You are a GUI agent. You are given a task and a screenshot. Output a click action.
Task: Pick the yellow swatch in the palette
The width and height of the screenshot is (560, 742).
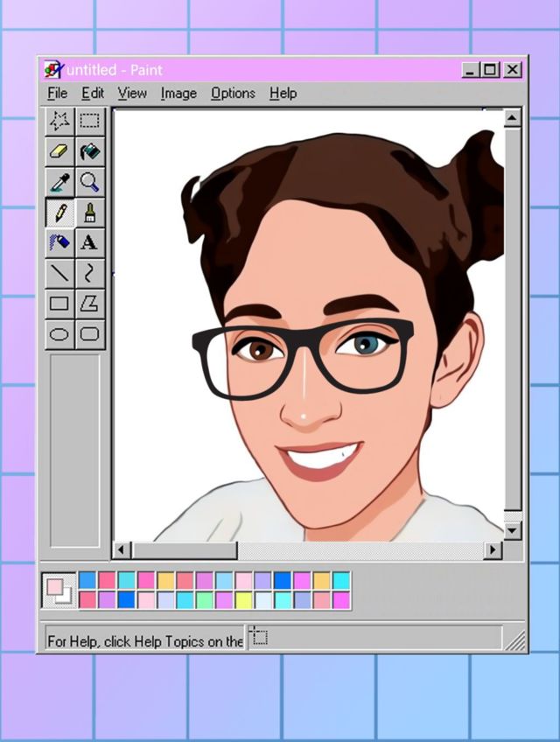243,600
